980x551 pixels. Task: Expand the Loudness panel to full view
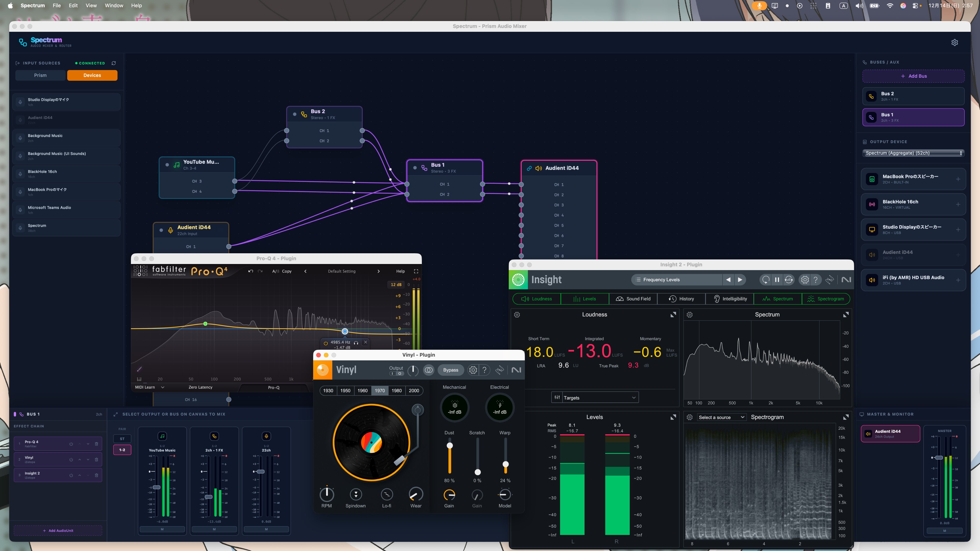(673, 314)
